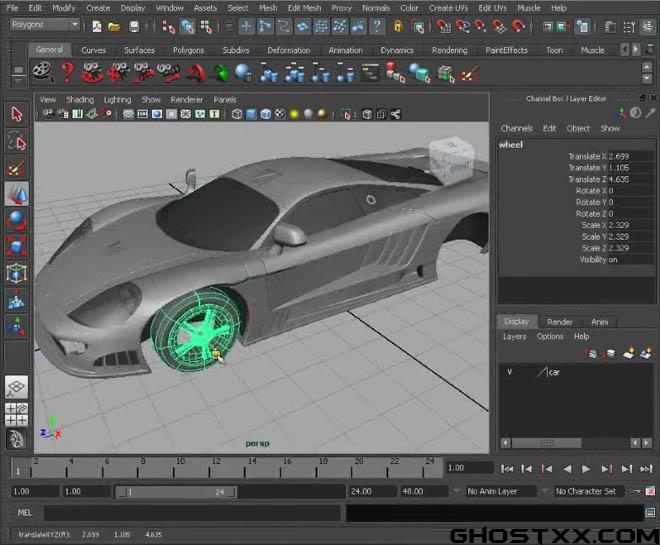The image size is (660, 545).
Task: Click the time range slider bar
Action: 176,492
